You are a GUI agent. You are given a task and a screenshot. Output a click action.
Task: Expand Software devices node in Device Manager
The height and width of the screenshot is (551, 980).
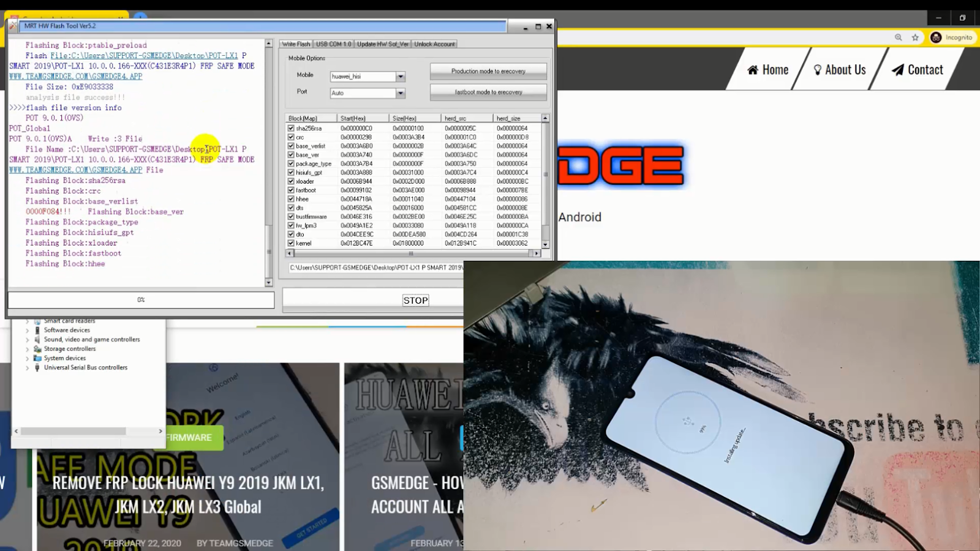[28, 331]
